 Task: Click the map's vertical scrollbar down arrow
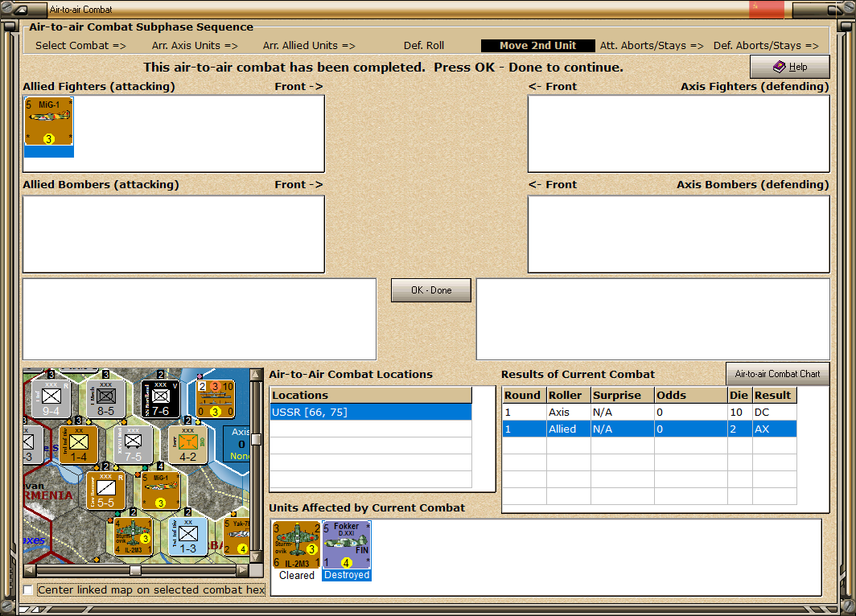point(256,557)
